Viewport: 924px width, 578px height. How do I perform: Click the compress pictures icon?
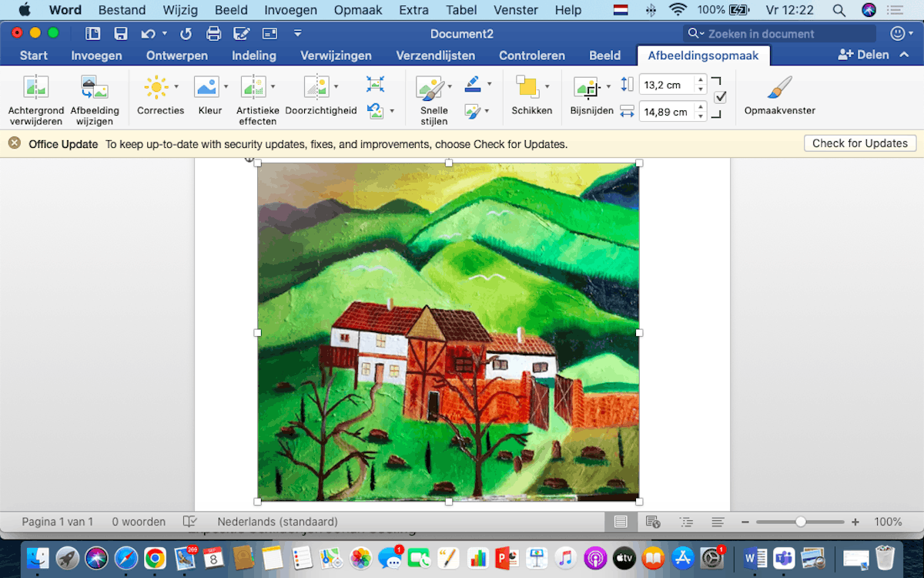coord(375,85)
